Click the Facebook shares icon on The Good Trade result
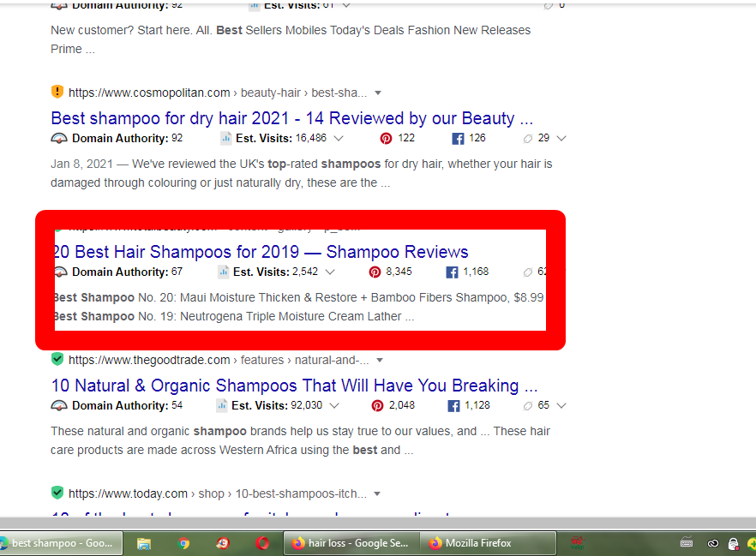 [453, 405]
